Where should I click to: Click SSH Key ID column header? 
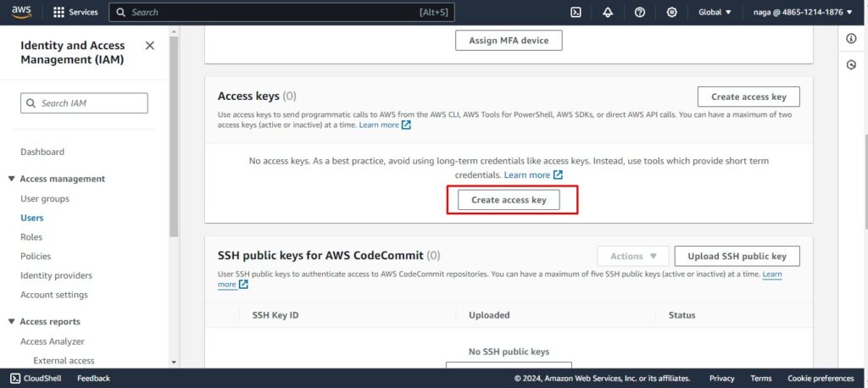click(275, 315)
